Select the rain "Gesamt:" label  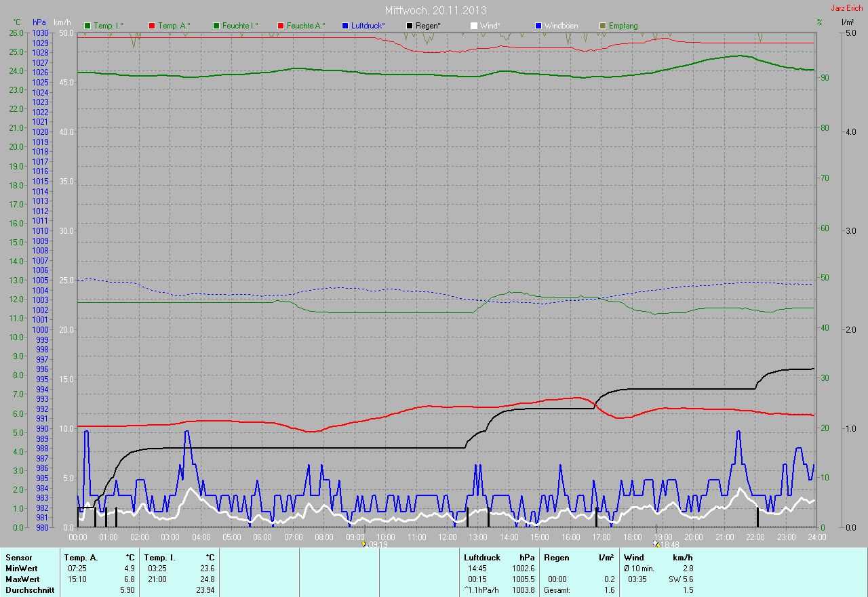pos(557,590)
